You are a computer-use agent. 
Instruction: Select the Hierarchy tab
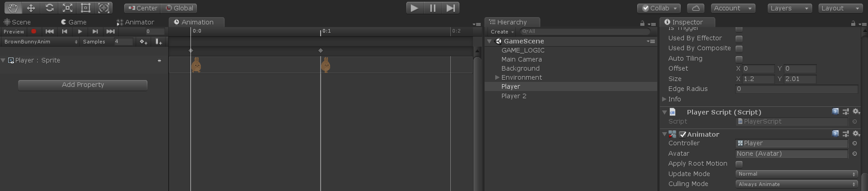[x=512, y=22]
